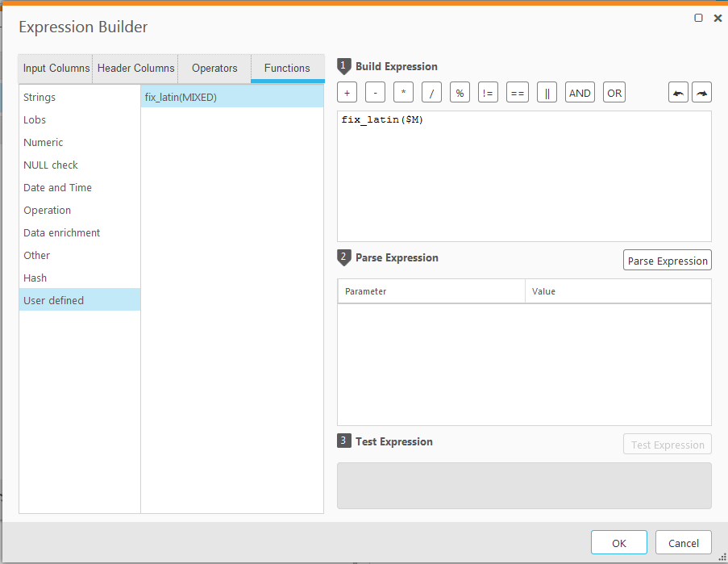Choose the Date and Time category
The width and height of the screenshot is (728, 564).
click(57, 188)
